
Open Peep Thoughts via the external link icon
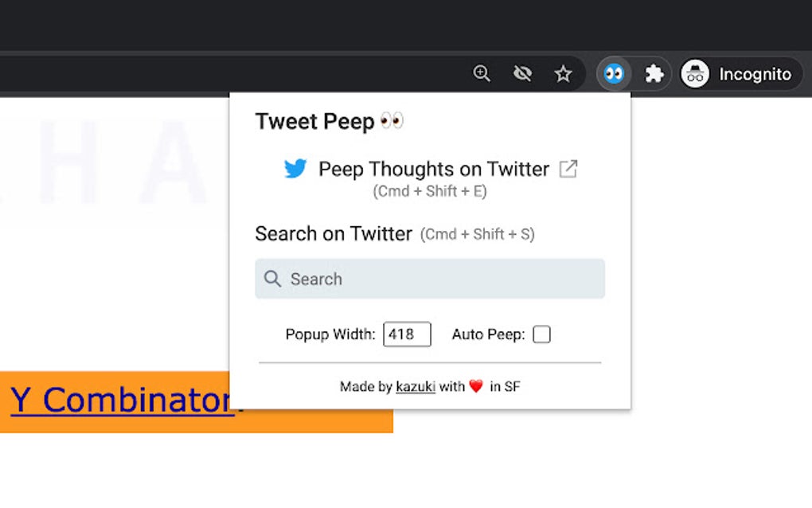(x=568, y=169)
